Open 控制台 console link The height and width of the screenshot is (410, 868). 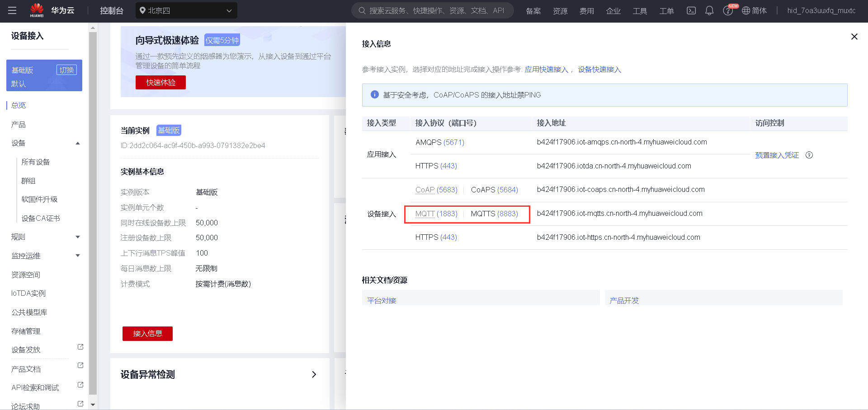pos(112,10)
